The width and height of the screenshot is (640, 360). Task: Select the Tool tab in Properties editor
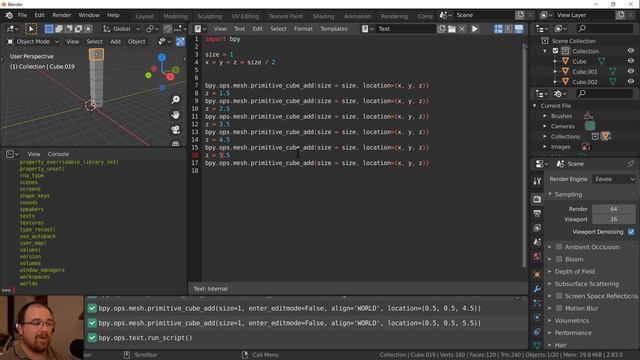click(x=537, y=182)
